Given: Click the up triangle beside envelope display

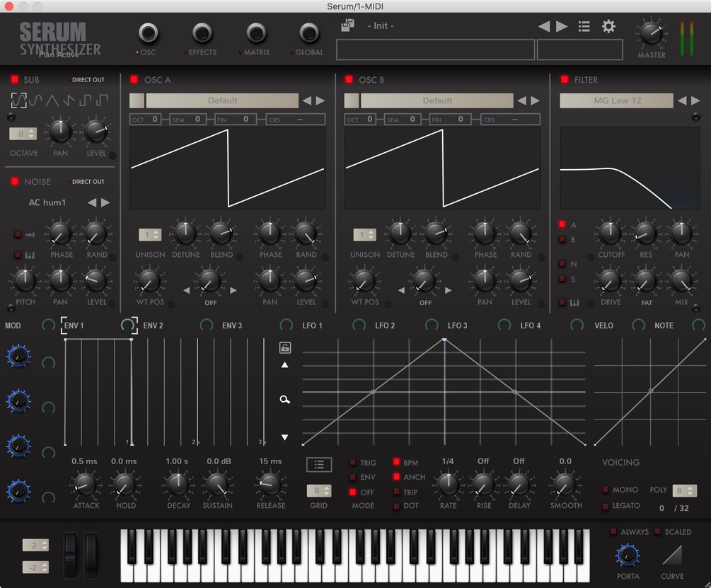Looking at the screenshot, I should 285,365.
